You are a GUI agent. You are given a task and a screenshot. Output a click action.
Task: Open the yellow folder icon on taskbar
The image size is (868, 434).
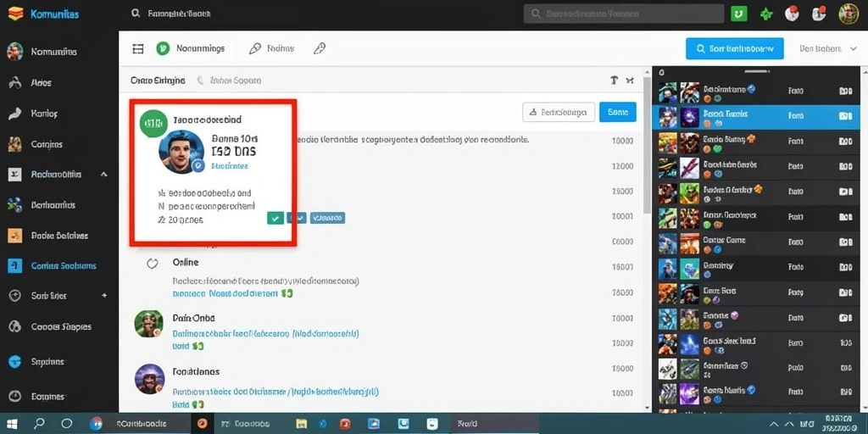302,424
